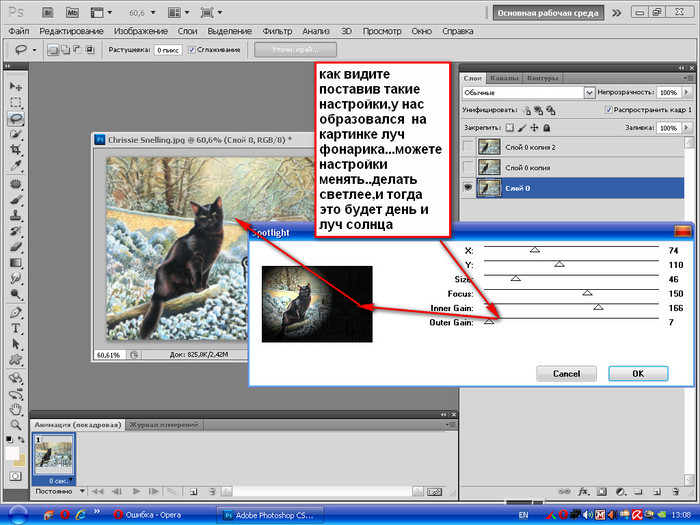
Task: Open the Arrange Documents dropdown
Action: point(179,12)
